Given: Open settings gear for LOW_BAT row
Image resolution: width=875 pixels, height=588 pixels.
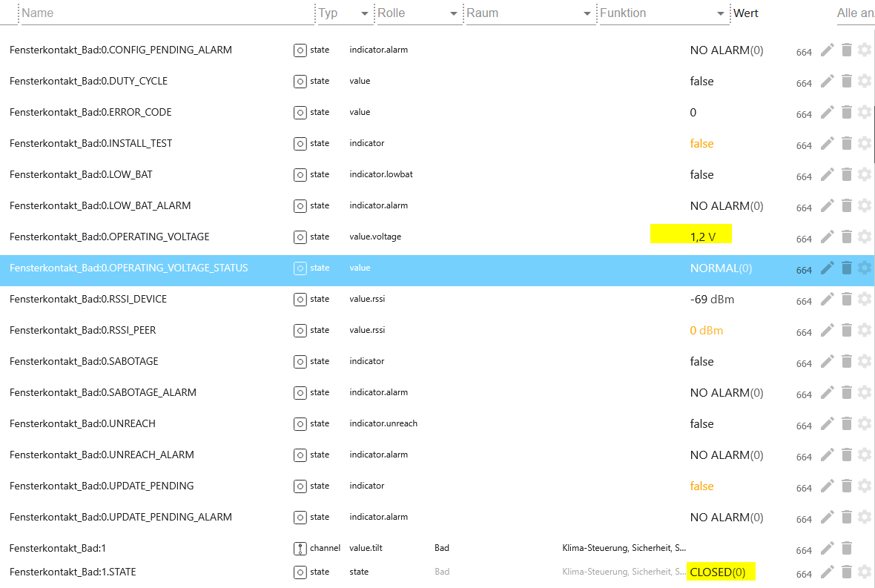Looking at the screenshot, I should click(865, 174).
